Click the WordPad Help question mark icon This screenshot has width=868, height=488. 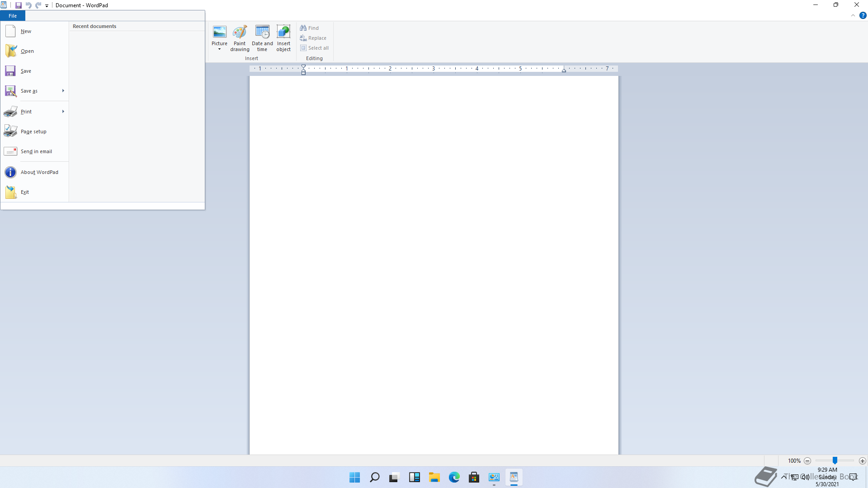coord(863,15)
